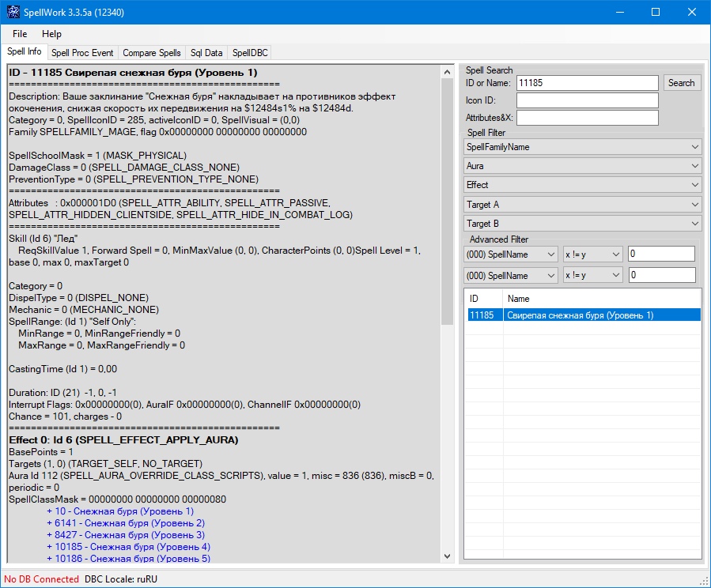
Task: Click the "Duration: ID (21) -1, 0, -1" line
Action: [x=62, y=392]
